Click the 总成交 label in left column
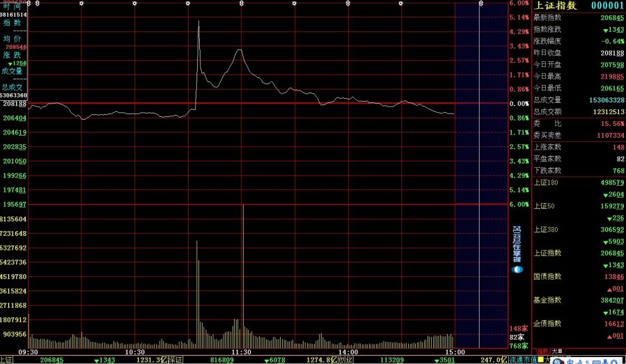 click(x=12, y=87)
